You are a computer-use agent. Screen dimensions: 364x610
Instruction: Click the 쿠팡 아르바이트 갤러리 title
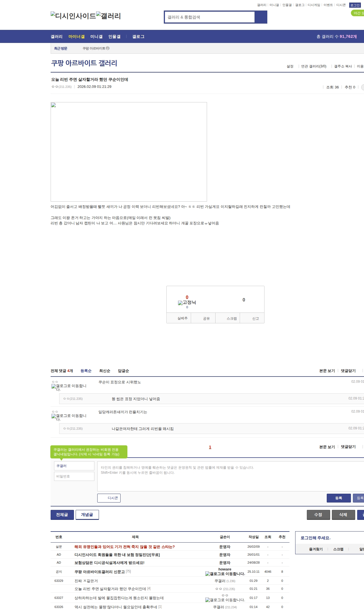tap(84, 63)
